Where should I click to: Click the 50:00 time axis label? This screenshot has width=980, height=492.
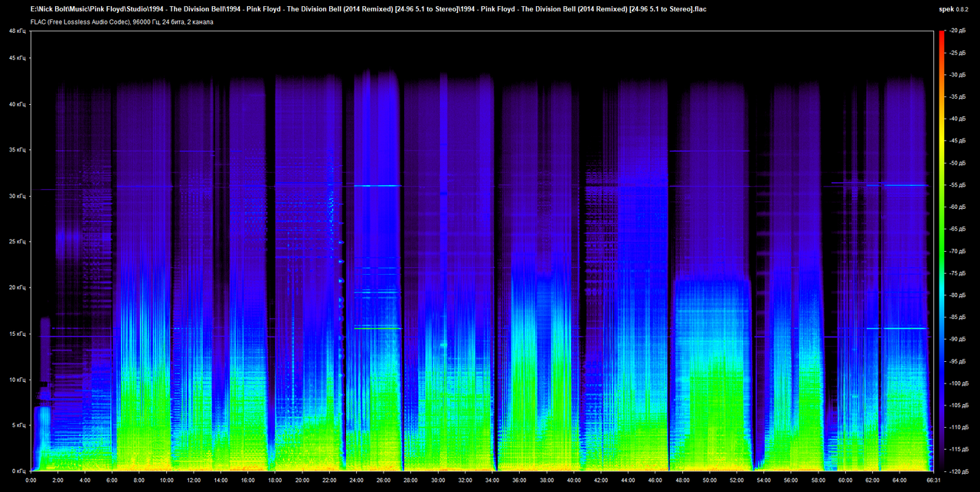point(708,481)
